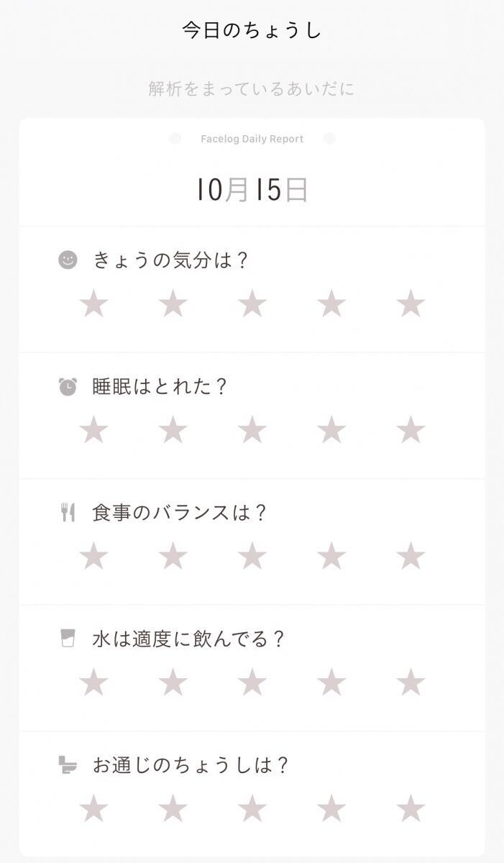The image size is (504, 863).
Task: Tap the 今日のちょうし page title
Action: (x=252, y=30)
